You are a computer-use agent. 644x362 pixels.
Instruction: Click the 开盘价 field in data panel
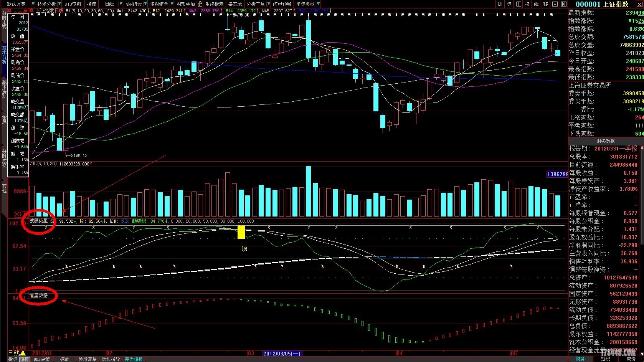point(18,49)
